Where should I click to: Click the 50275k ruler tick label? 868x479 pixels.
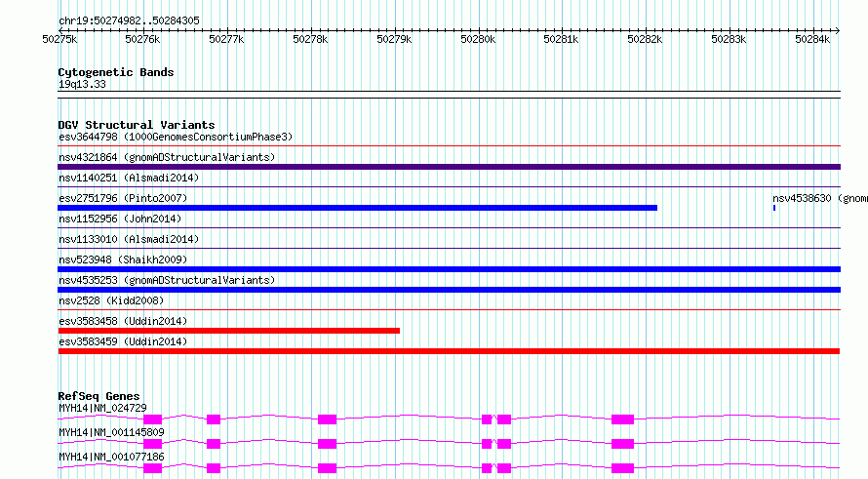[x=59, y=39]
